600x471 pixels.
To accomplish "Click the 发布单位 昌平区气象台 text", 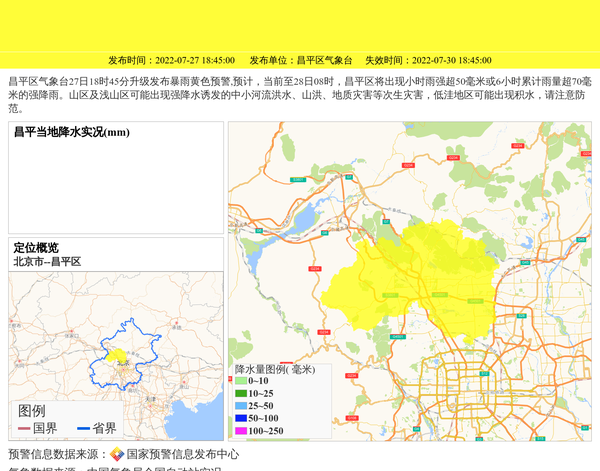I will pyautogui.click(x=301, y=60).
